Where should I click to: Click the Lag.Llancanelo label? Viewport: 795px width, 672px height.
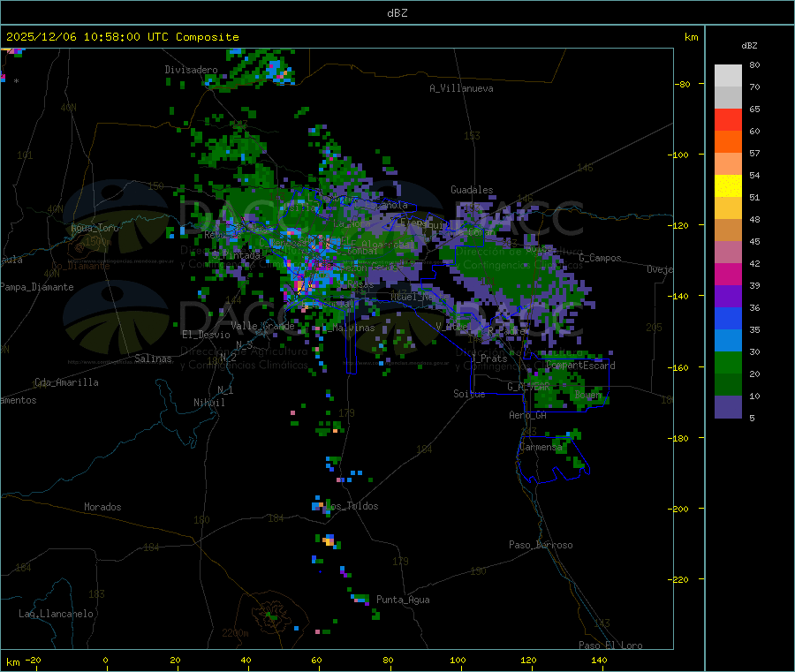[x=56, y=614]
